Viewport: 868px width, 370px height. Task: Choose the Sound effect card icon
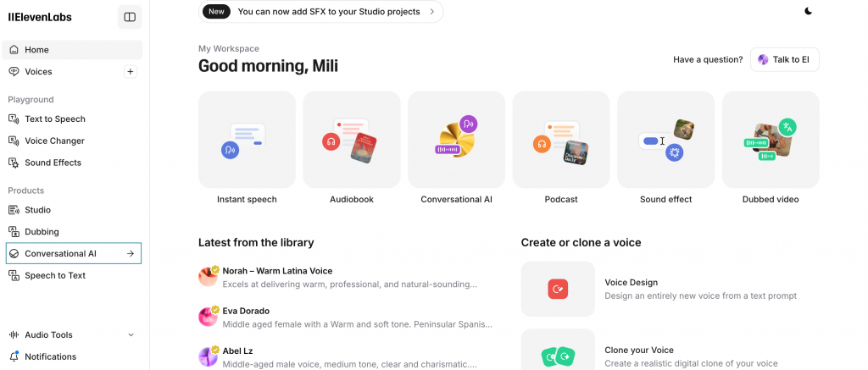[x=666, y=140]
